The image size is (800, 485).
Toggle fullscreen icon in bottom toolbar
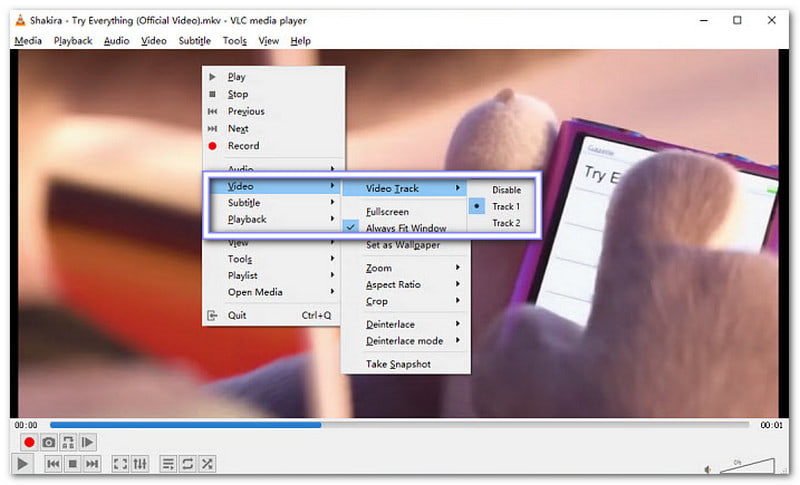[120, 464]
